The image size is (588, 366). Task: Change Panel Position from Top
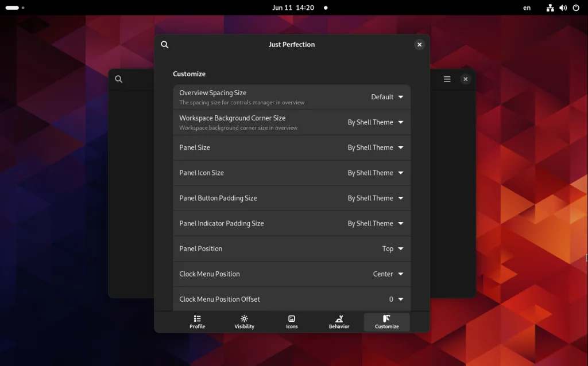[393, 249]
